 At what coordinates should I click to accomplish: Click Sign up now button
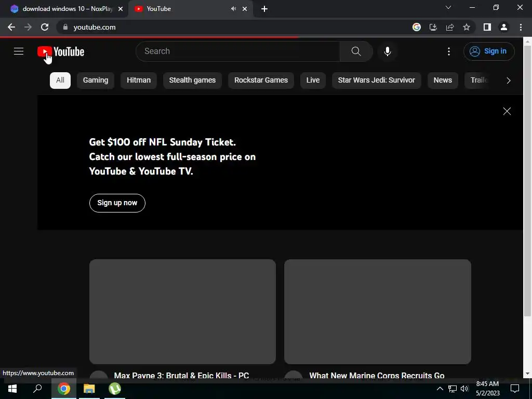(117, 203)
